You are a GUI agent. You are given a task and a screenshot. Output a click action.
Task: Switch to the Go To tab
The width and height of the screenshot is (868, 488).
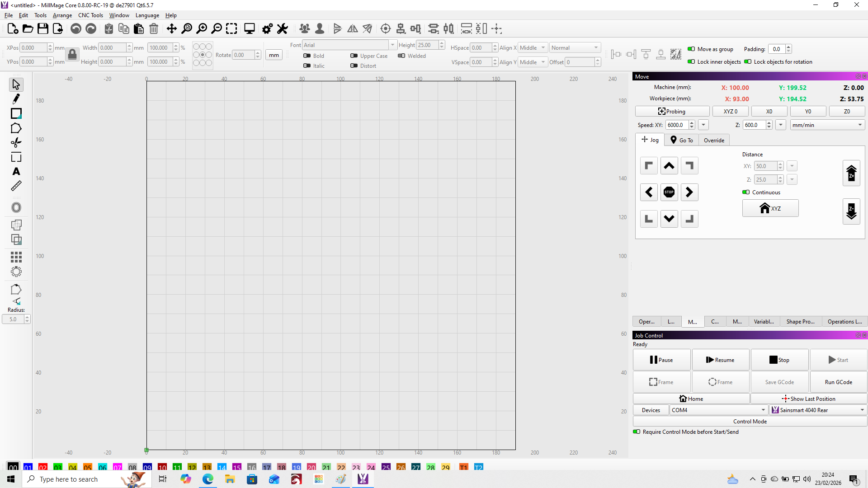point(682,141)
